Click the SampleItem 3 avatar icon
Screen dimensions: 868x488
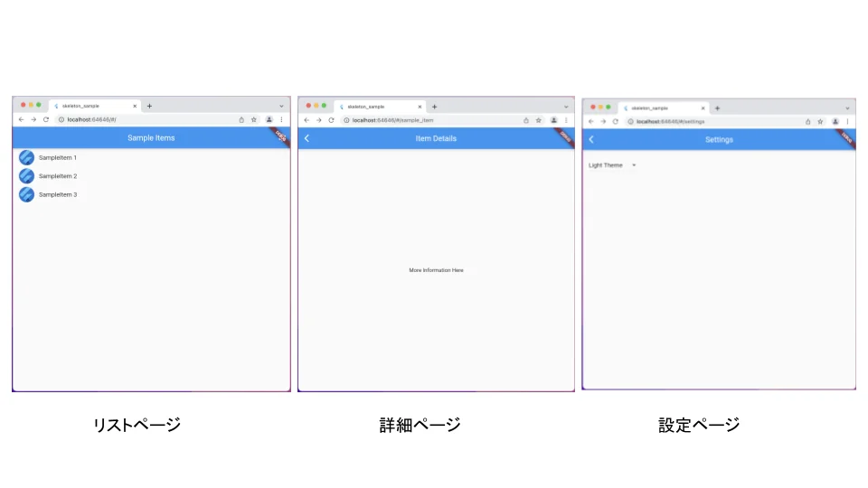(x=26, y=194)
